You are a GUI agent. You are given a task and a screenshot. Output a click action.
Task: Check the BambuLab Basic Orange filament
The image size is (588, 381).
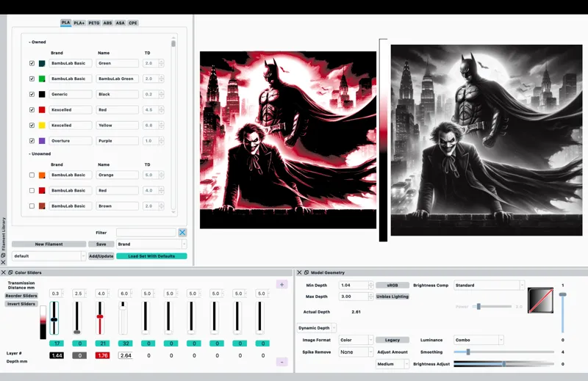(32, 175)
